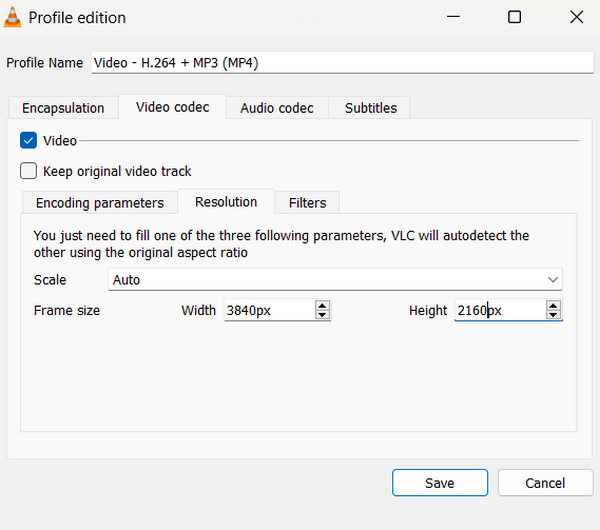Viewport: 600px width, 530px height.
Task: Increase Height with the up arrow
Action: point(553,306)
